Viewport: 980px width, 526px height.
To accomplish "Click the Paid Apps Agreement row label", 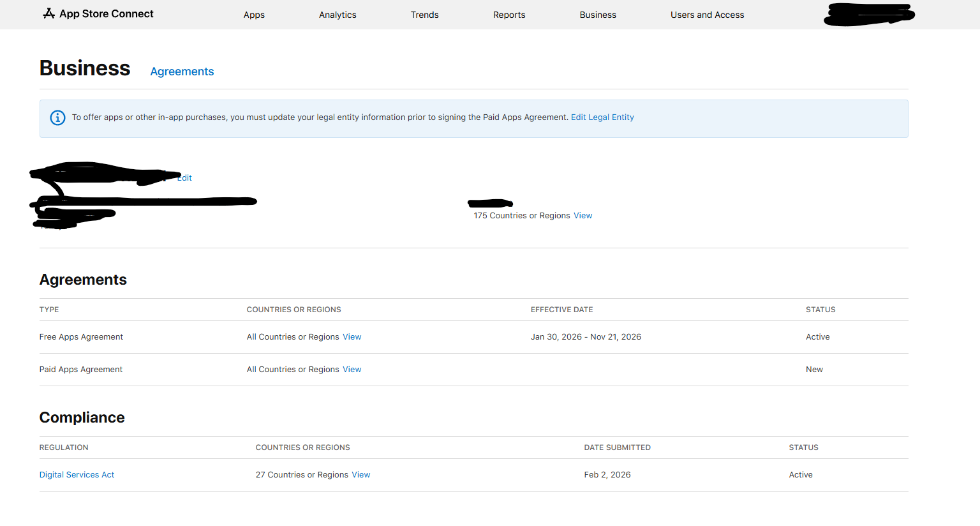I will coord(81,370).
